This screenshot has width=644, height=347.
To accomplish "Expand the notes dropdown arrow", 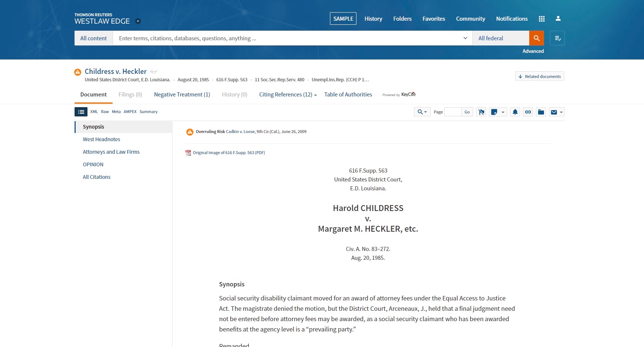I will point(503,112).
